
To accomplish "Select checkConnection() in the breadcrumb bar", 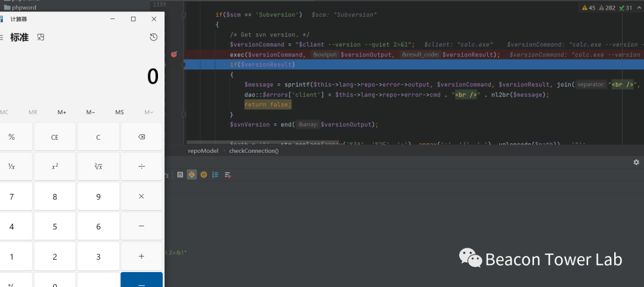I will pyautogui.click(x=253, y=151).
